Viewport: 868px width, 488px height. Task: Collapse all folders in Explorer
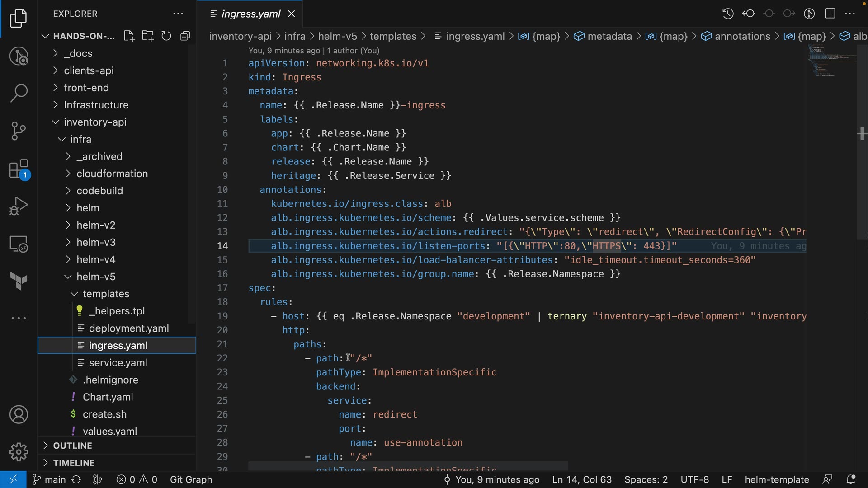185,36
